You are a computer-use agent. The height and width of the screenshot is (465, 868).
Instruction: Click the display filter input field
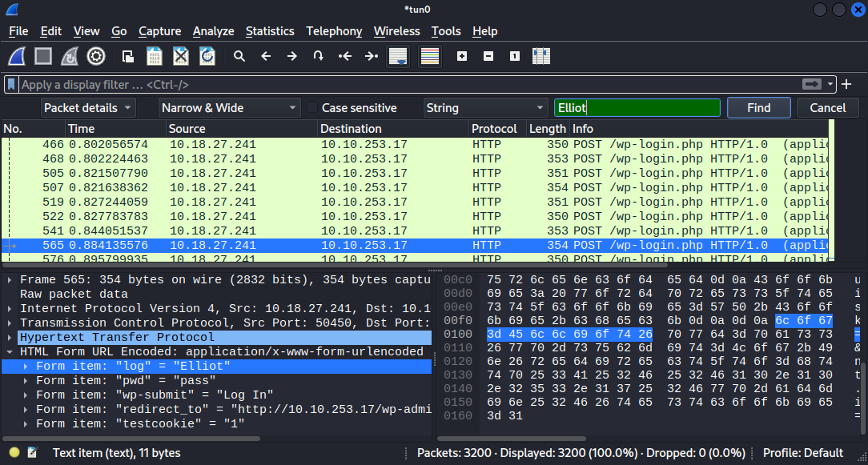click(x=410, y=85)
